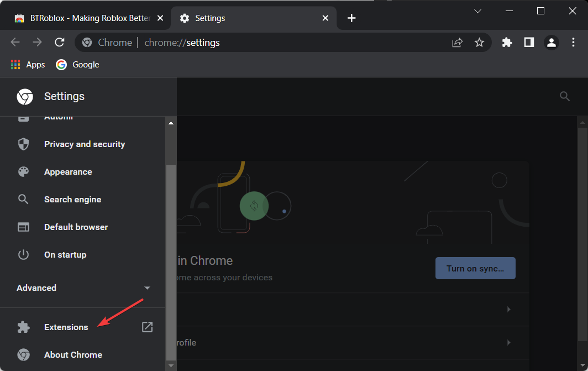588x371 pixels.
Task: Click the Advanced dropdown arrow
Action: [147, 288]
